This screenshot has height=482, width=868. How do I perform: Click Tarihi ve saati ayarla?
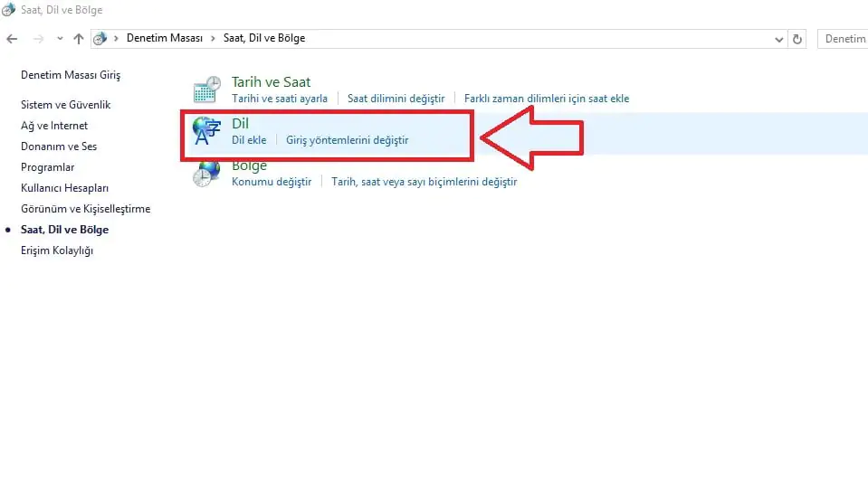pyautogui.click(x=280, y=99)
